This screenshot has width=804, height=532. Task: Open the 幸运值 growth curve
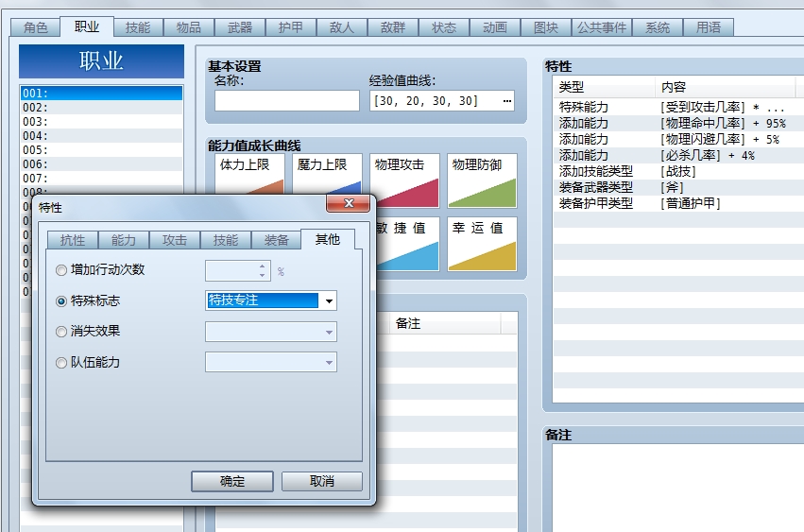pos(482,244)
